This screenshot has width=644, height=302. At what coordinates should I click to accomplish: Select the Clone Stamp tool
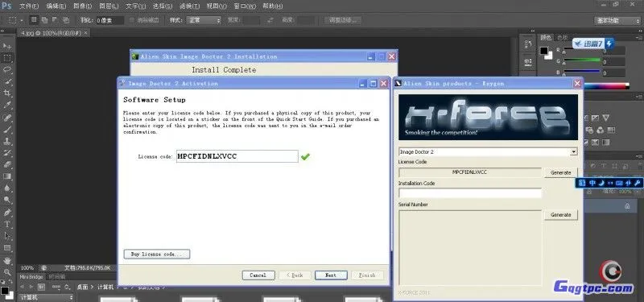[7, 142]
